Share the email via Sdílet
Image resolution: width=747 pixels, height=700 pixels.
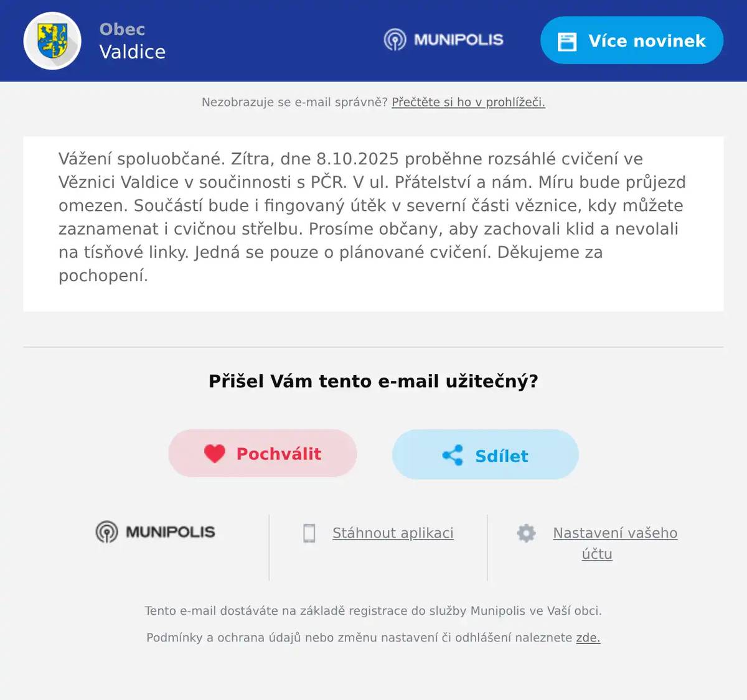[x=484, y=455]
